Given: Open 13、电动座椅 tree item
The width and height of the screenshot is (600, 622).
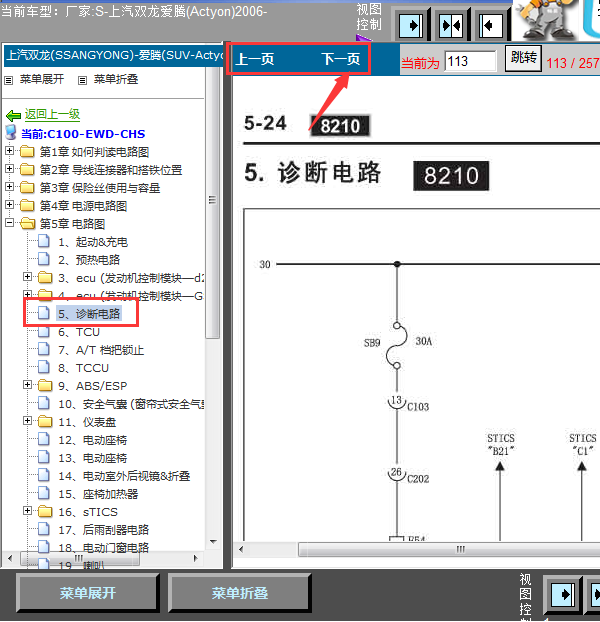Looking at the screenshot, I should click(93, 458).
